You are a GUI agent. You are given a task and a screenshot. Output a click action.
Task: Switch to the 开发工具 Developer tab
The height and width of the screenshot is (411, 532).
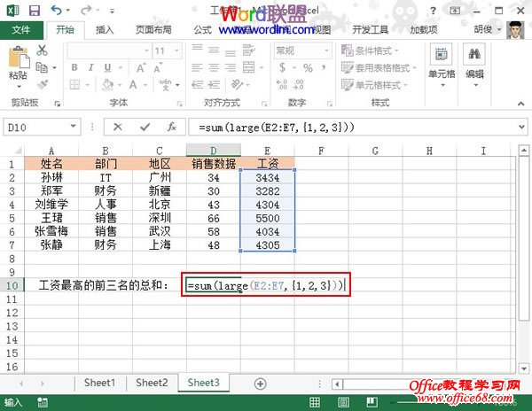pyautogui.click(x=370, y=30)
